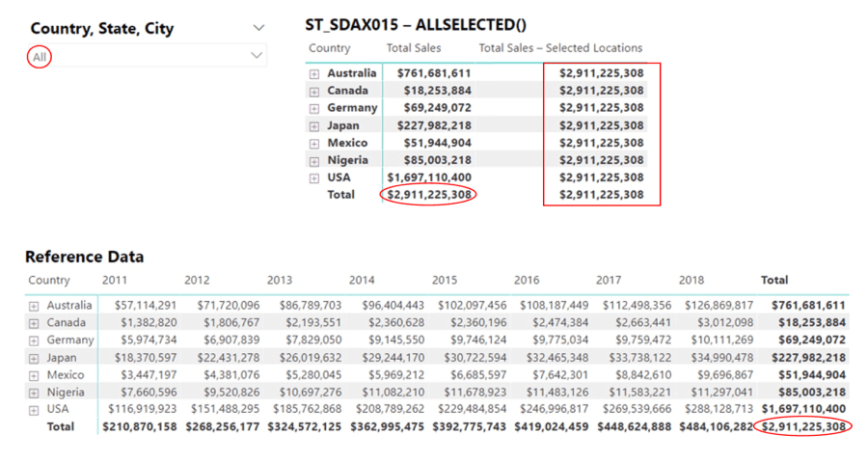The image size is (868, 463).
Task: Select the Reference Data grand total cell
Action: [x=803, y=426]
